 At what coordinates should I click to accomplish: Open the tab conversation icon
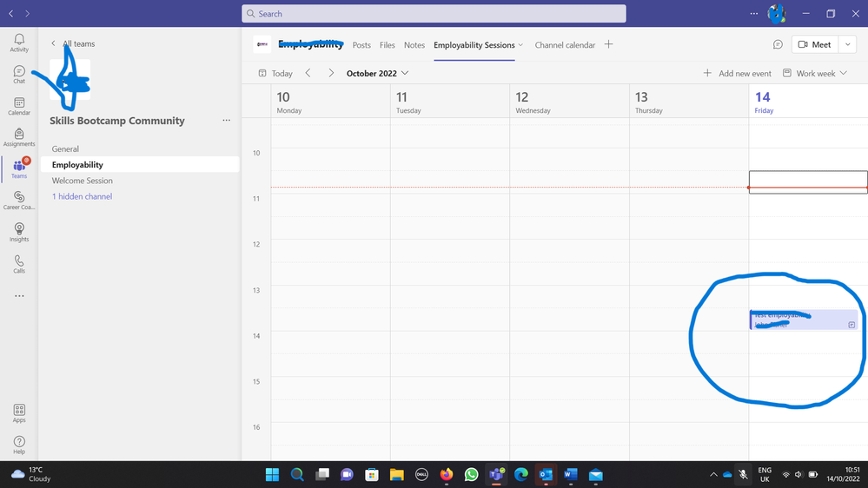pos(778,44)
